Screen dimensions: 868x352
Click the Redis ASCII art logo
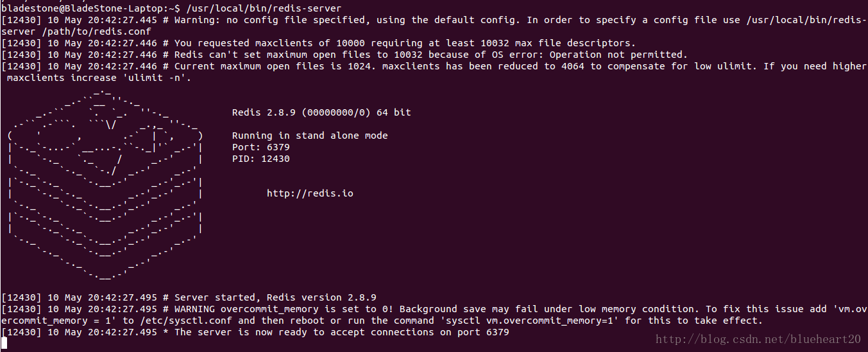tap(106, 186)
